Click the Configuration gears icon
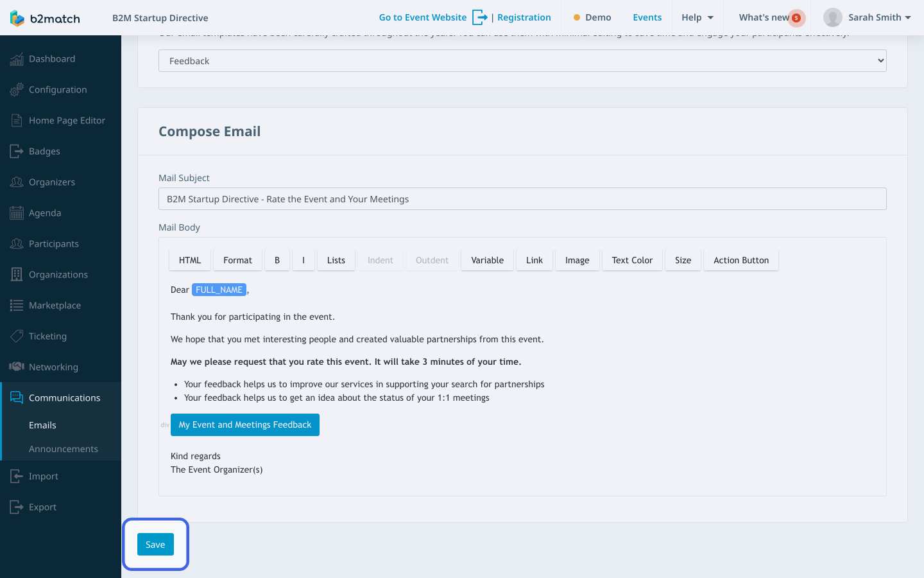This screenshot has height=578, width=924. pos(17,90)
